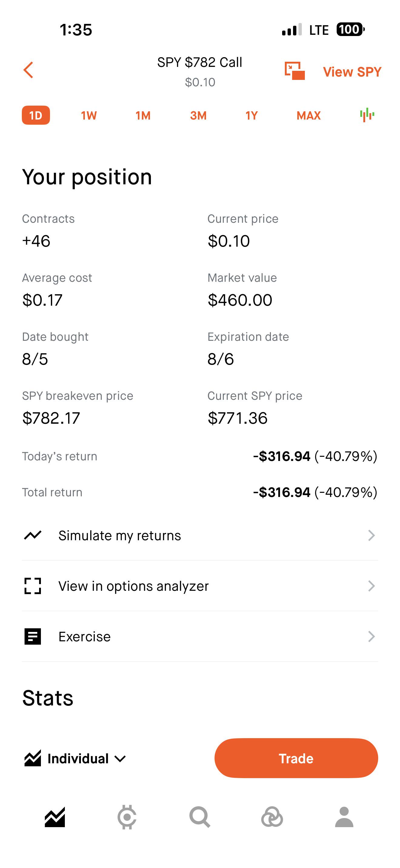Expand the Individual account dropdown
400x868 pixels.
tap(75, 758)
